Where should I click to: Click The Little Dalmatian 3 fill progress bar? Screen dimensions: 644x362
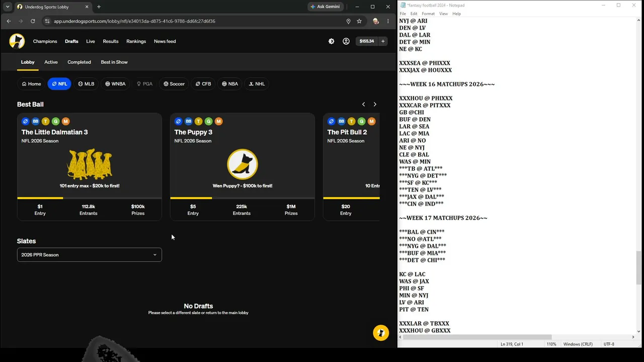(x=90, y=198)
